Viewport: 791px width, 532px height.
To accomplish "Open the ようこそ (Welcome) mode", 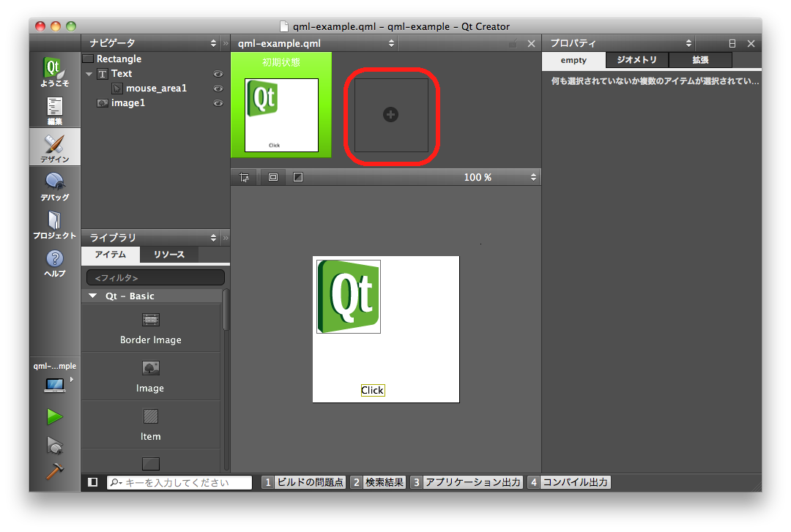I will (55, 72).
